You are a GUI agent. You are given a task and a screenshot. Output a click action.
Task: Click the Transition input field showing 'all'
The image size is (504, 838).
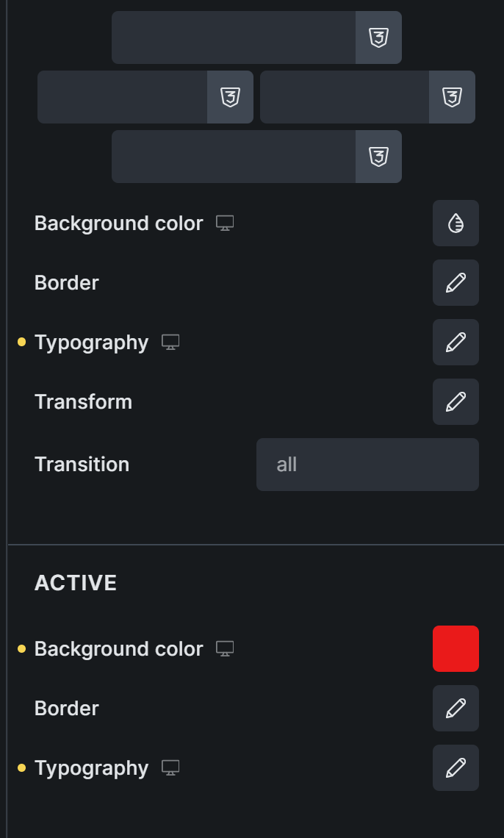pos(367,465)
